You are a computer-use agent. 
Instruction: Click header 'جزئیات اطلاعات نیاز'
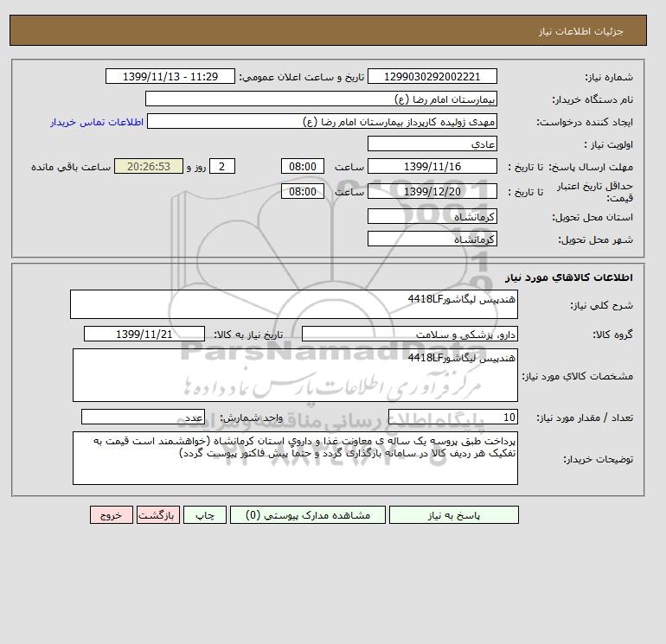(580, 31)
